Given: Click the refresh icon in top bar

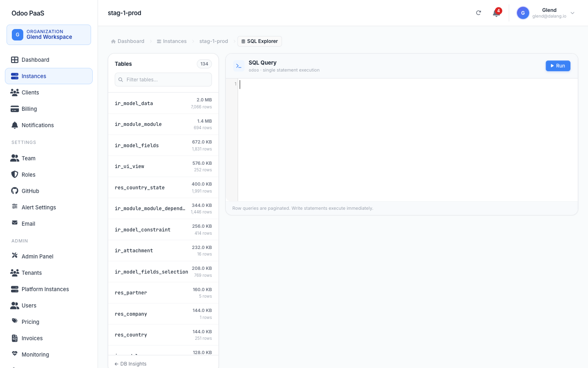Looking at the screenshot, I should [x=479, y=13].
